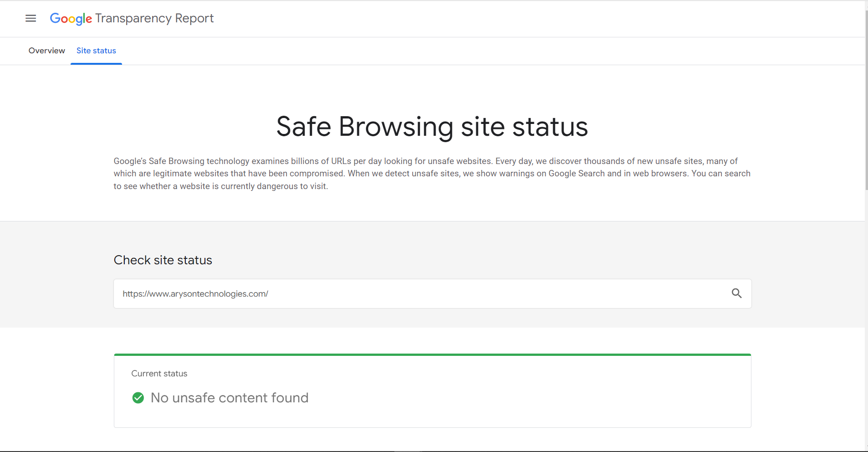868x452 pixels.
Task: Click the green checkmark status icon
Action: [x=138, y=398]
